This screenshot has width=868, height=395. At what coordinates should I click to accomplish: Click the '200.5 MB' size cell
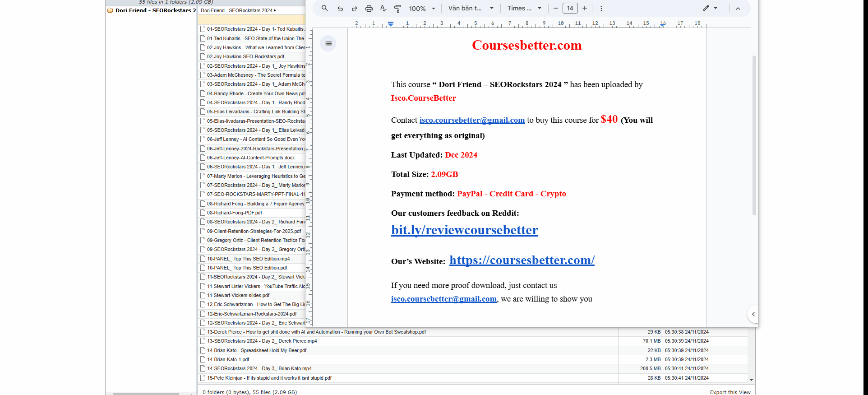tap(650, 368)
